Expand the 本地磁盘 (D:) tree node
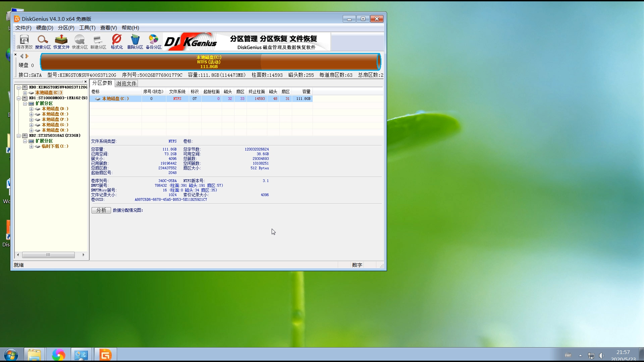The image size is (644, 362). coord(31,109)
